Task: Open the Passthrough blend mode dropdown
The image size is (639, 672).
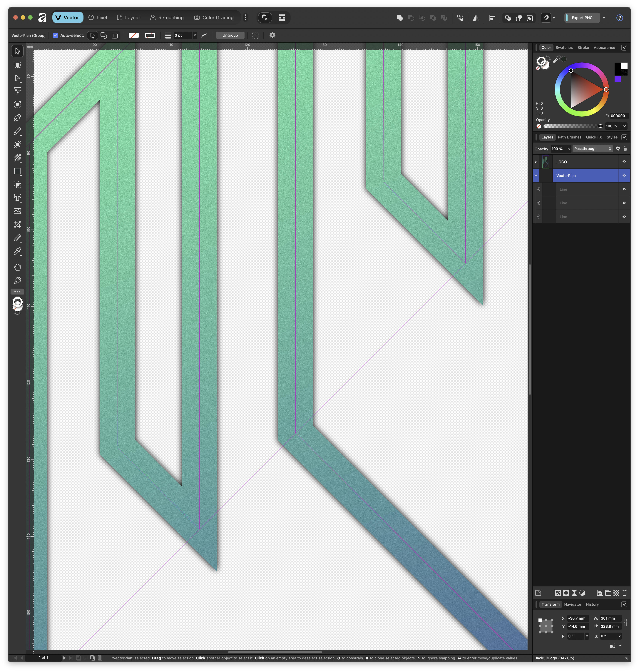Action: tap(592, 149)
